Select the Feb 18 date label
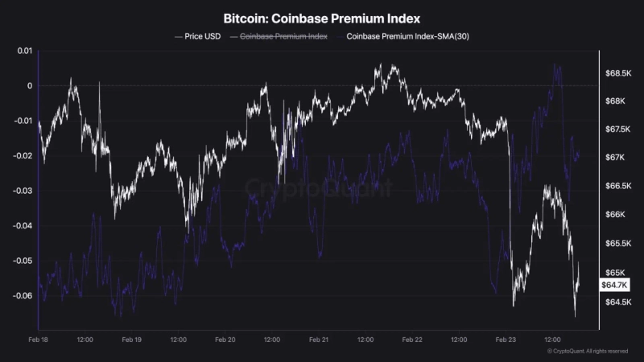Screen dimensions: 644x362 (39, 340)
